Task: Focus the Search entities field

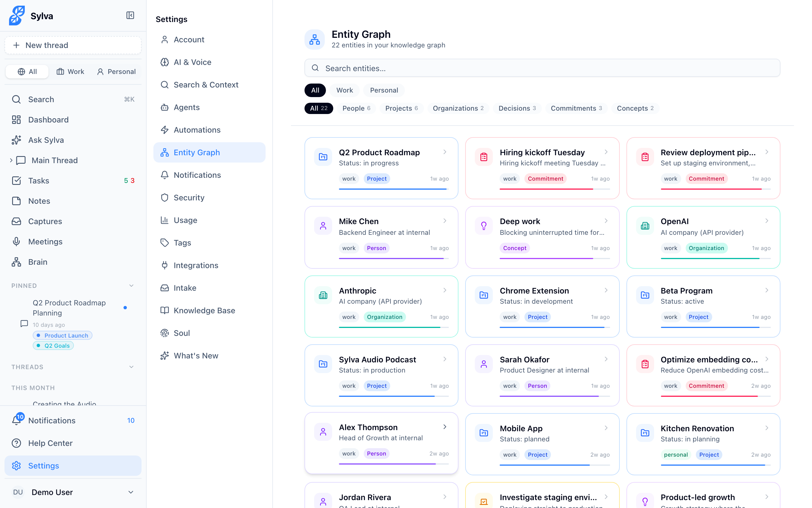Action: [x=542, y=68]
